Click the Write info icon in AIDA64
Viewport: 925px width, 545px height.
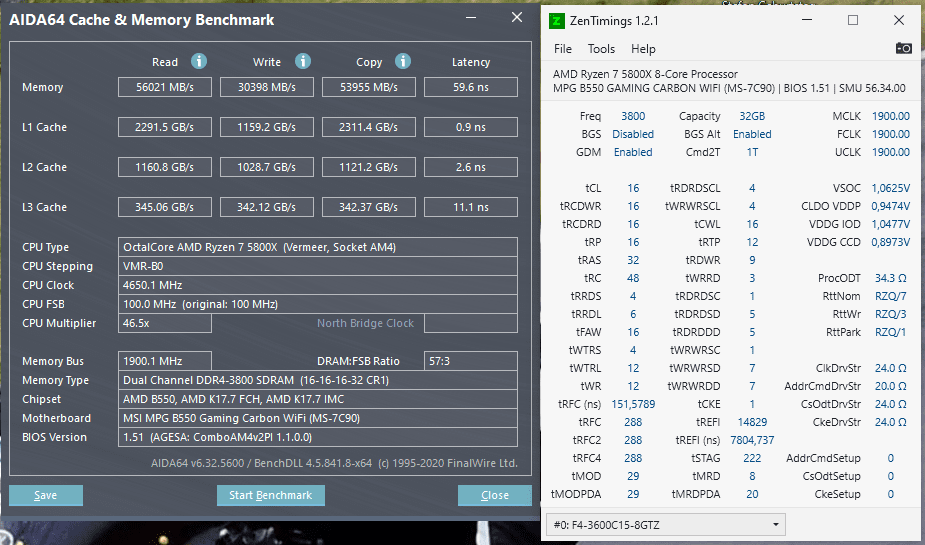[303, 61]
